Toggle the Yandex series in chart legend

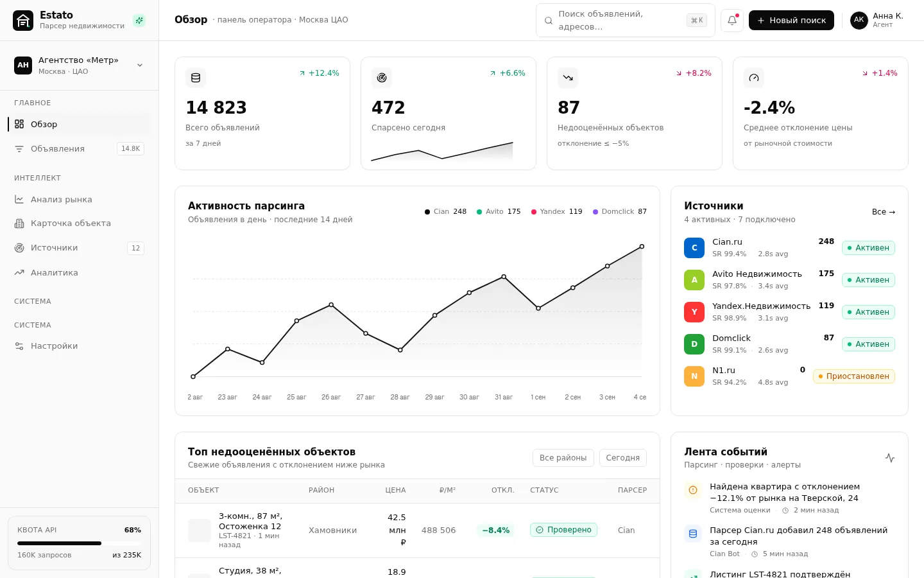click(557, 212)
